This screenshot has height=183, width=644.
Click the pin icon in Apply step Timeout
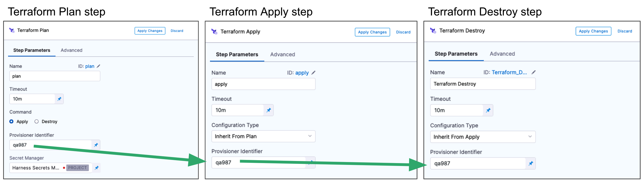pos(269,110)
